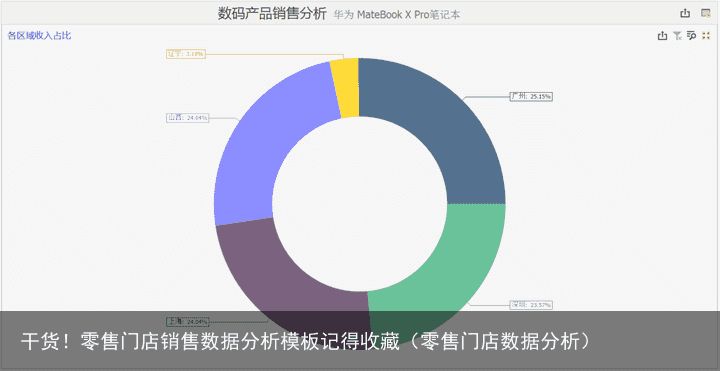Click the 华为 MateBook X Pro笔记本 subtitle

(x=397, y=15)
